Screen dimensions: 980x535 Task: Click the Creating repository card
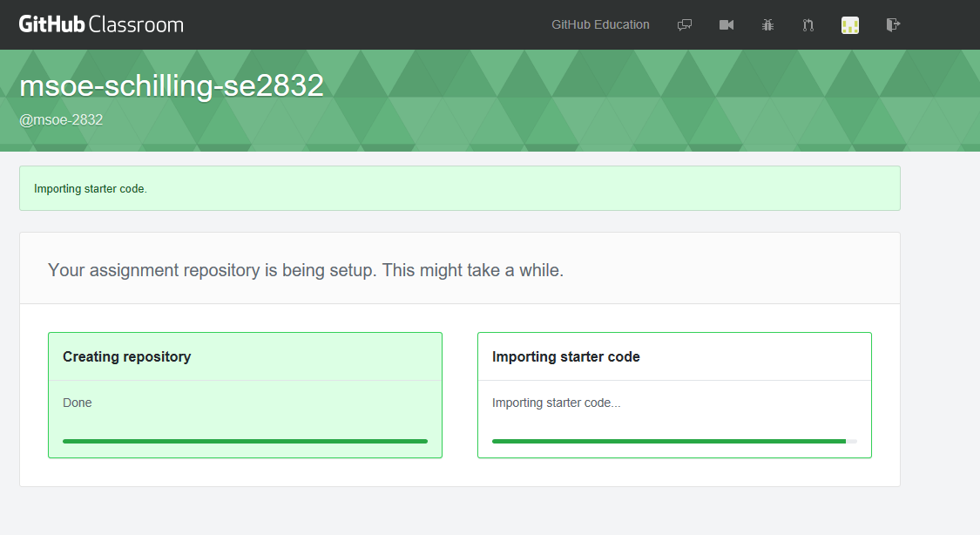245,395
